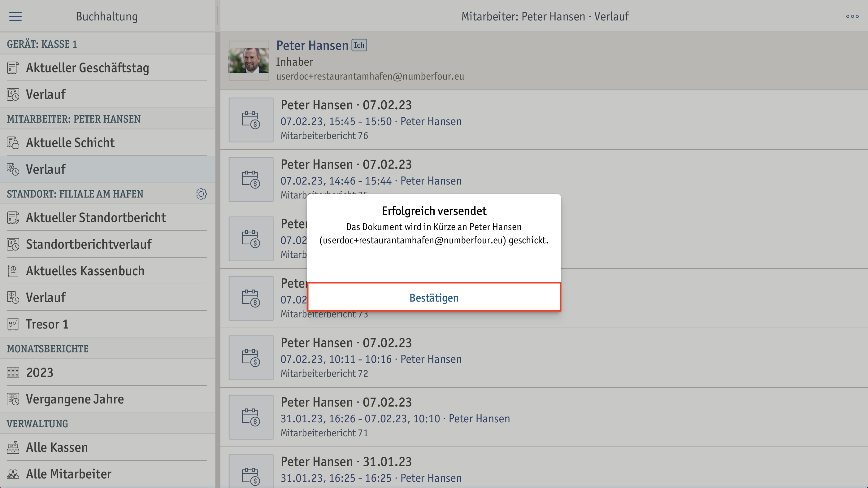Open the hamburger menu icon
868x488 pixels.
[x=15, y=16]
